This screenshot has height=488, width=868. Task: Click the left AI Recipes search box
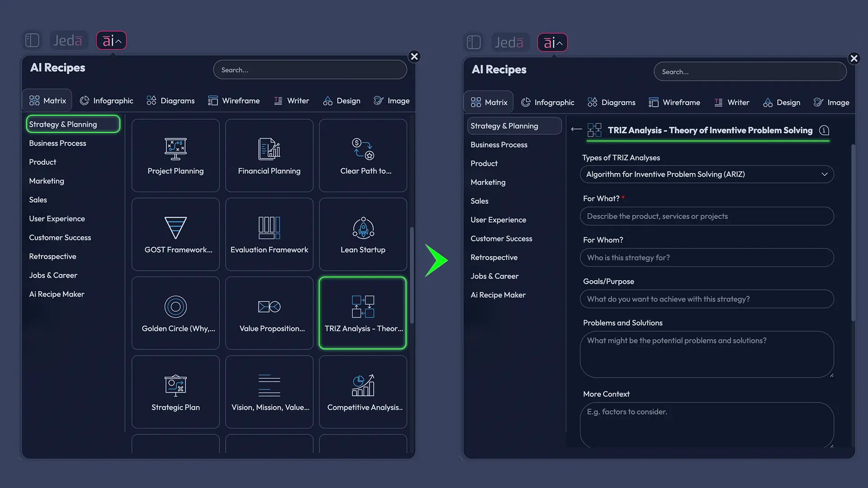pos(310,70)
